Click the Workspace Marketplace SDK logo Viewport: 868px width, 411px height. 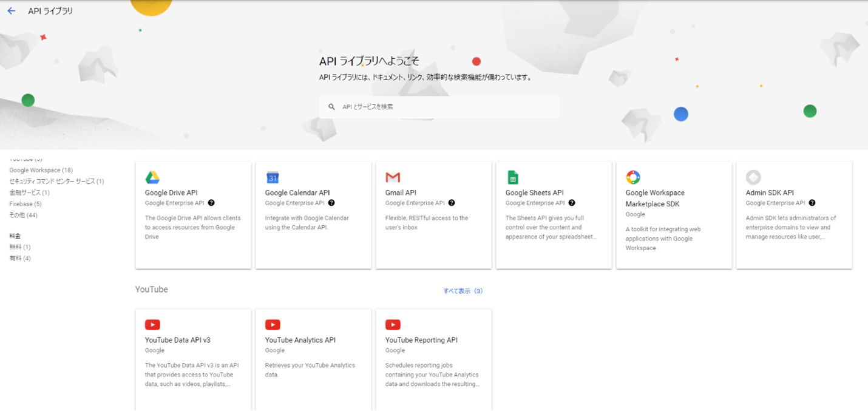tap(633, 177)
